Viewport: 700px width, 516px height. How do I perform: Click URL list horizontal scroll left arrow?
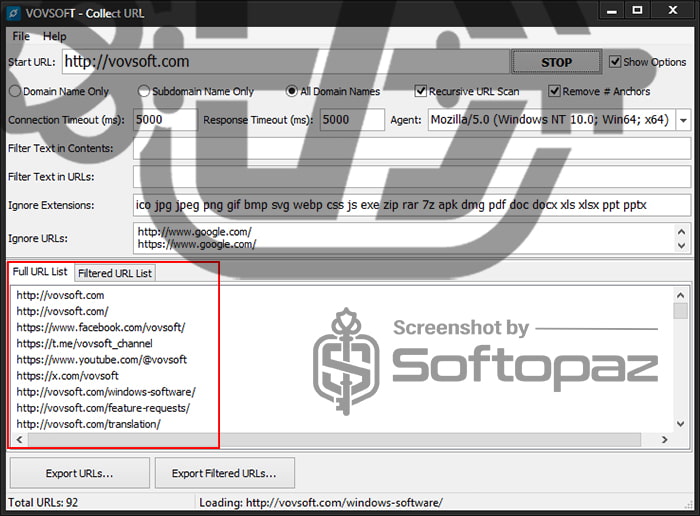pos(19,439)
